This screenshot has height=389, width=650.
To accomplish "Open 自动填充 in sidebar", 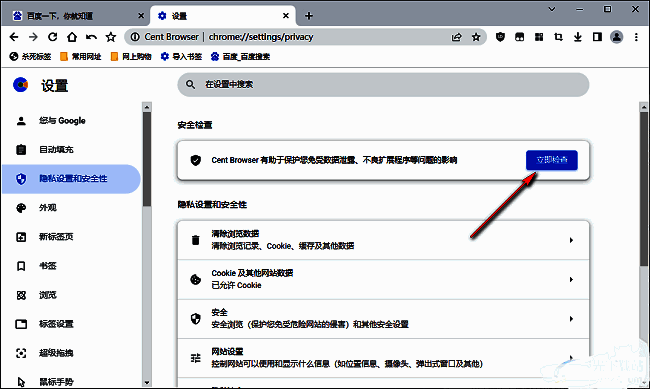I will [x=71, y=150].
